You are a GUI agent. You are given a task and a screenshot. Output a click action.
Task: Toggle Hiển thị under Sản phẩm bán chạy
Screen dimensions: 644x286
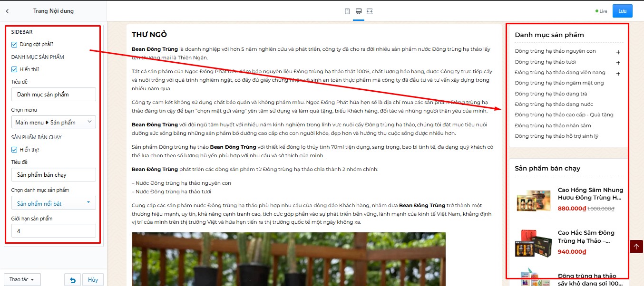(x=14, y=150)
